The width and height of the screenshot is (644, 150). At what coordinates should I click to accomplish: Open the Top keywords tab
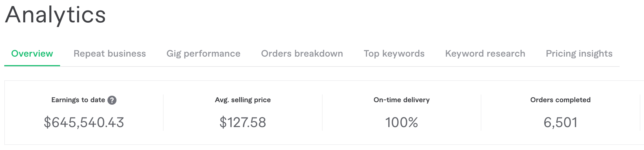click(x=394, y=53)
